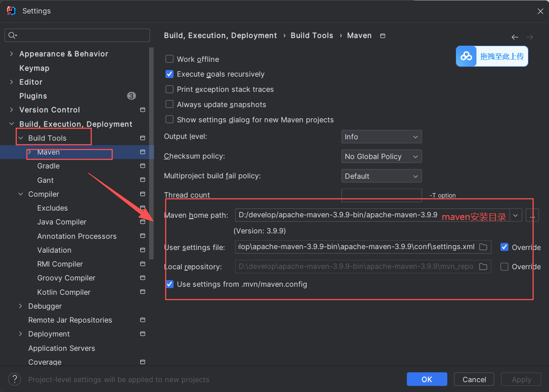
Task: Click project-level icon beside Gant
Action: pos(142,180)
